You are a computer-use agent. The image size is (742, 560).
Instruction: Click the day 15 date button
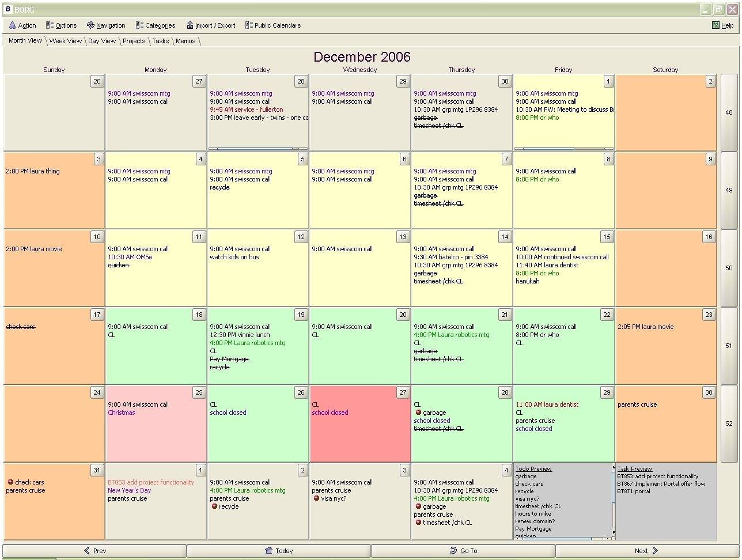click(x=606, y=237)
